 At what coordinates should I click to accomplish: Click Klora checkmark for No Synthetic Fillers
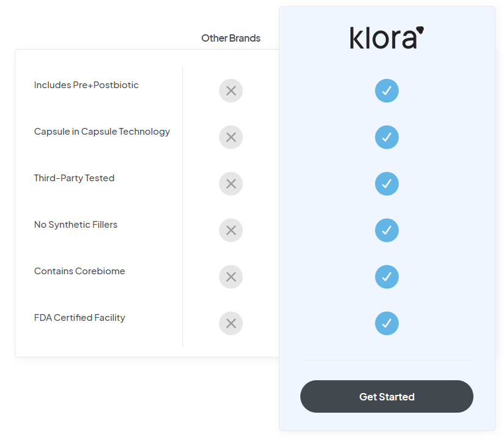pyautogui.click(x=387, y=230)
